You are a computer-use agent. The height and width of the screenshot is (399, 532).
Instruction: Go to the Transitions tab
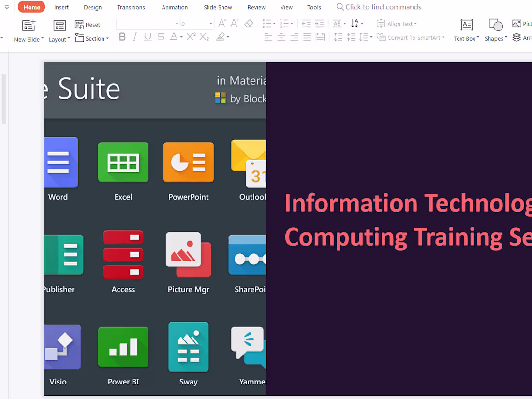(131, 7)
